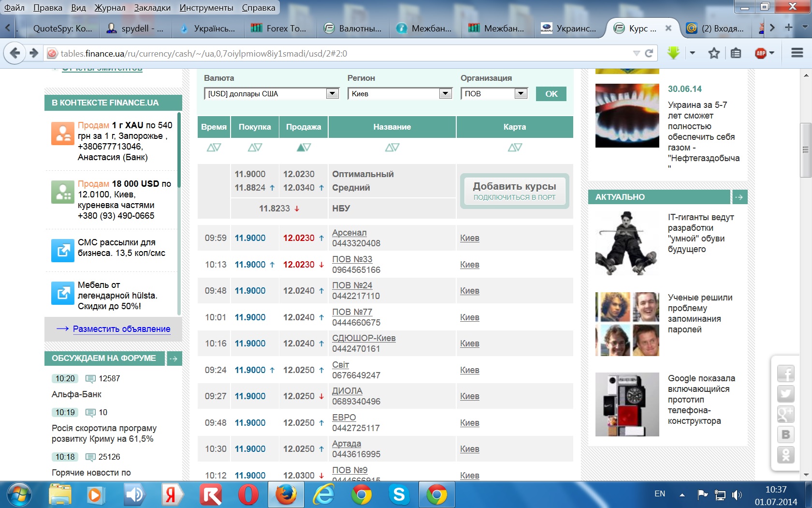812x508 pixels.
Task: Launch Skype from the taskbar
Action: click(x=399, y=494)
